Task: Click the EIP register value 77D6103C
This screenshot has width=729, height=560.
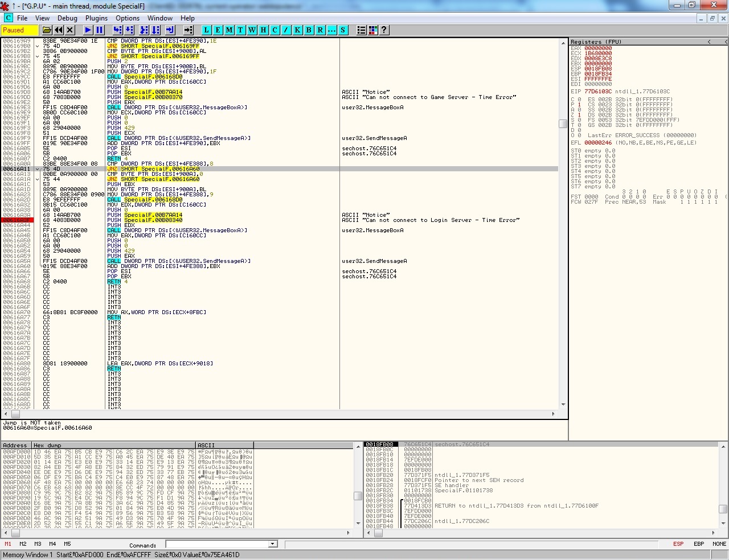Action: pyautogui.click(x=598, y=92)
